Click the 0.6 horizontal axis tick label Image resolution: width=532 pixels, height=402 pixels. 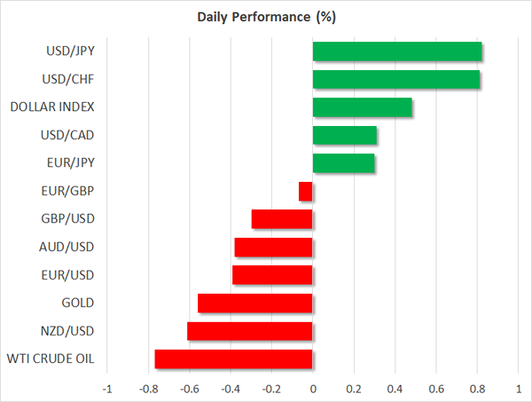pos(437,389)
